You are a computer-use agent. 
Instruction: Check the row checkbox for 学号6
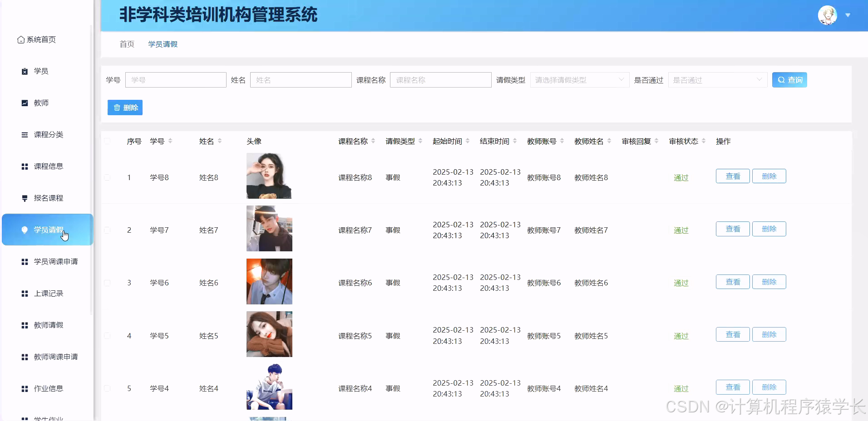tap(107, 282)
